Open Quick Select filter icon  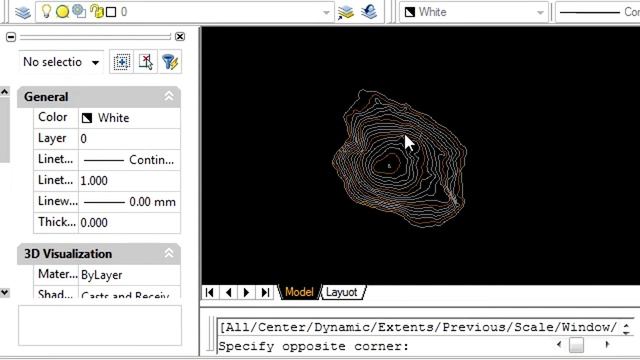[170, 62]
